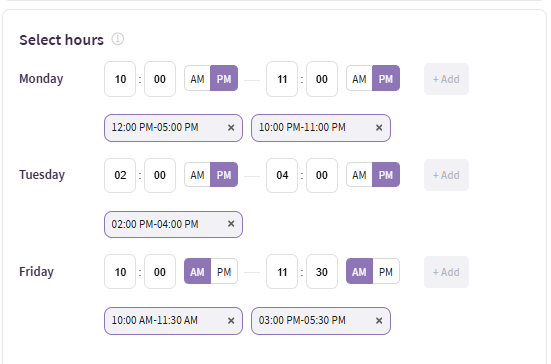Click the Add button for Tuesday
The width and height of the screenshot is (551, 364).
tap(446, 175)
